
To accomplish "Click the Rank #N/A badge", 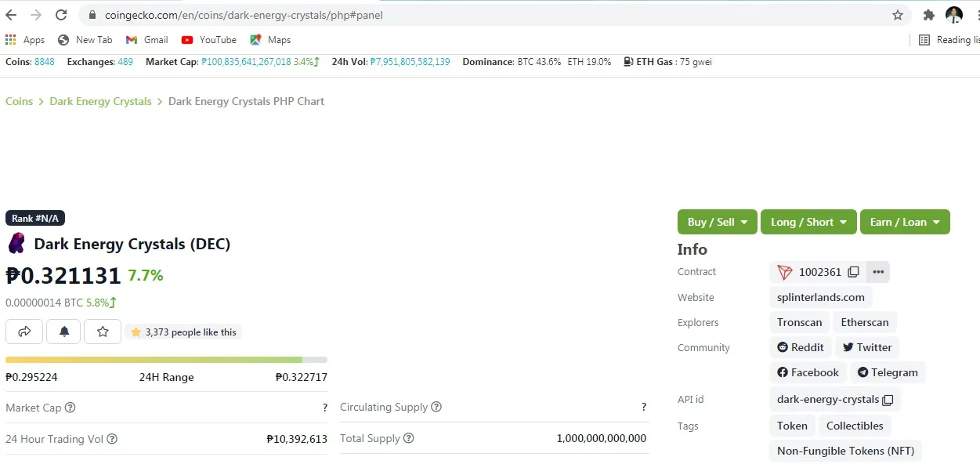I will [34, 218].
